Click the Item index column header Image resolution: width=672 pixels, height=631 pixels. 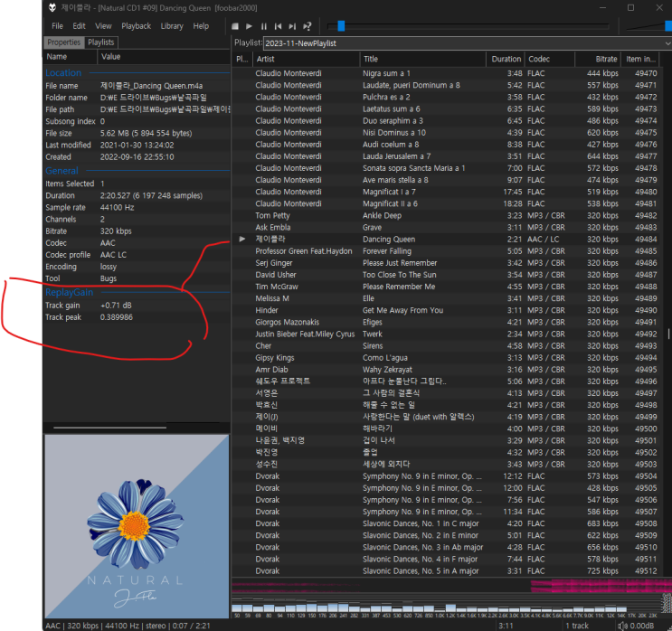coord(640,59)
